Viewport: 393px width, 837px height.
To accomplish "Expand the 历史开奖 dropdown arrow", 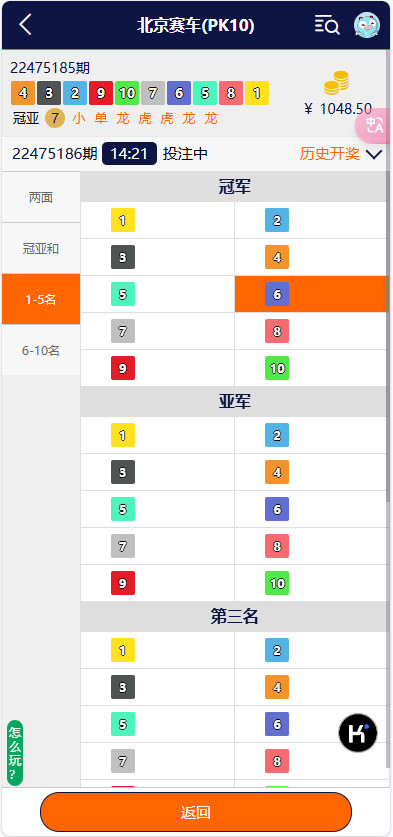I will 375,155.
